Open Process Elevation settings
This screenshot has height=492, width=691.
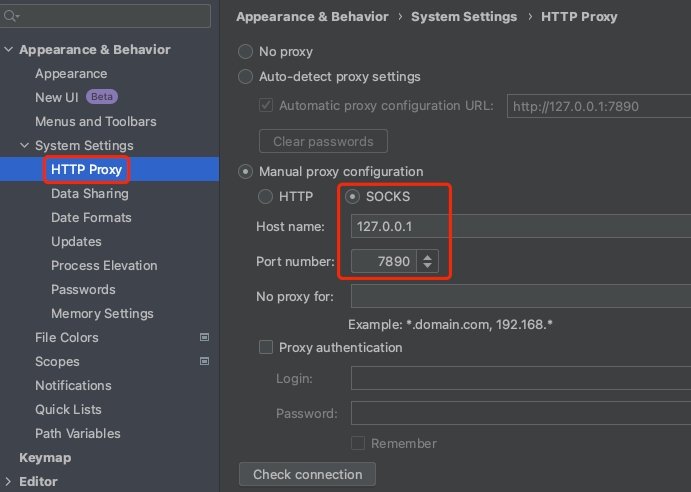coord(104,265)
